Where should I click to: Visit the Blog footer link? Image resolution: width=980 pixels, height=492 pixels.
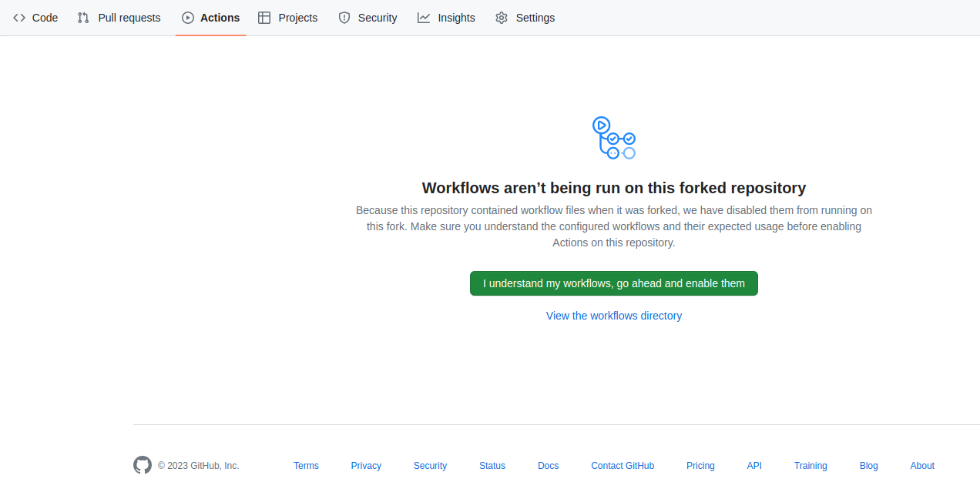click(x=869, y=466)
